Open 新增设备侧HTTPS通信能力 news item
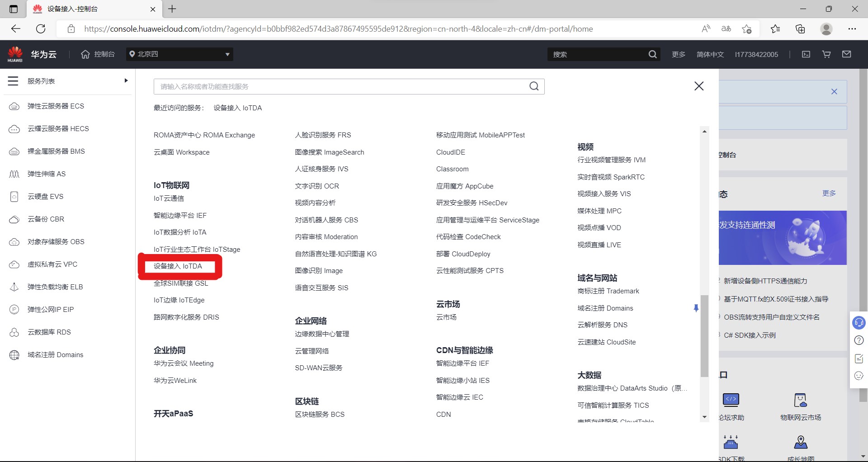 tap(765, 281)
